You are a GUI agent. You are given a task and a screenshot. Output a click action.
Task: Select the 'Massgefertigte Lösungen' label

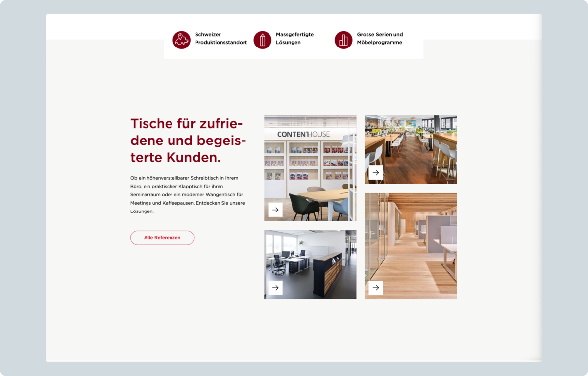tap(294, 39)
